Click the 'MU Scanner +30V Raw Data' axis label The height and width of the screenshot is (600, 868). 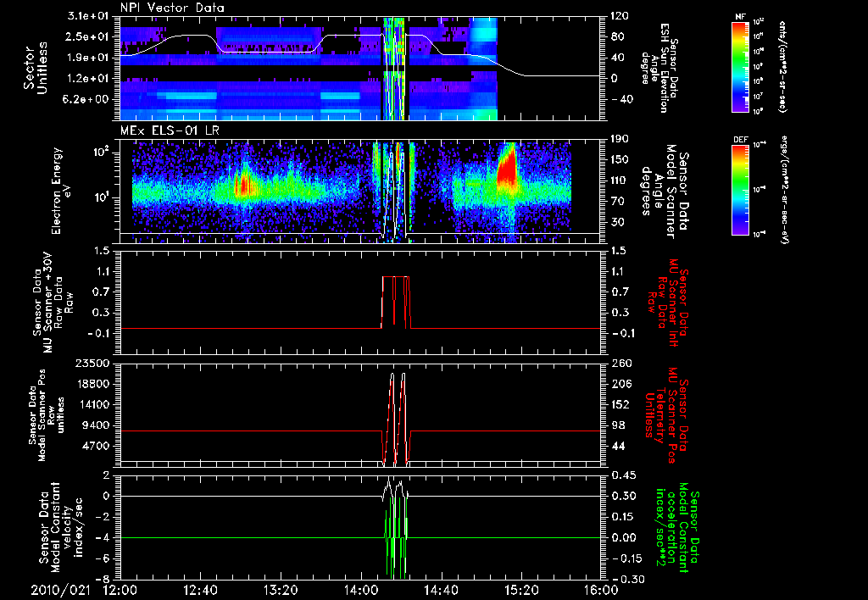pyautogui.click(x=53, y=303)
